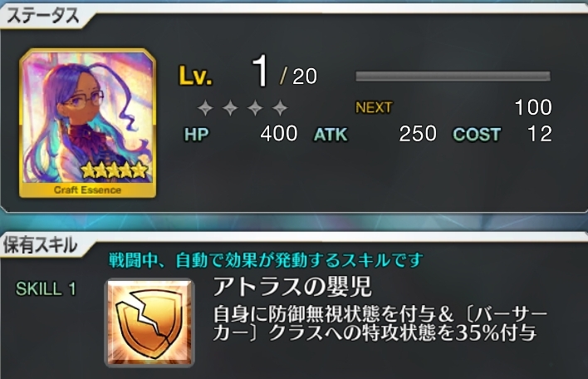Click the cyan auto-skill notice text
The image size is (588, 379).
pos(267,260)
